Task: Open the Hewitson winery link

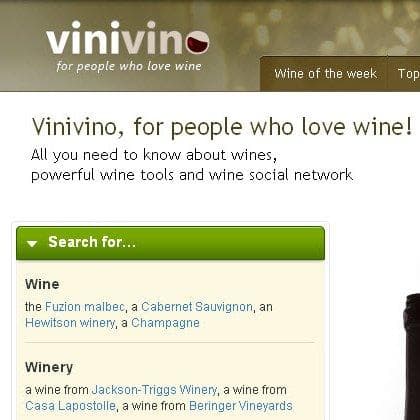Action: (70, 323)
